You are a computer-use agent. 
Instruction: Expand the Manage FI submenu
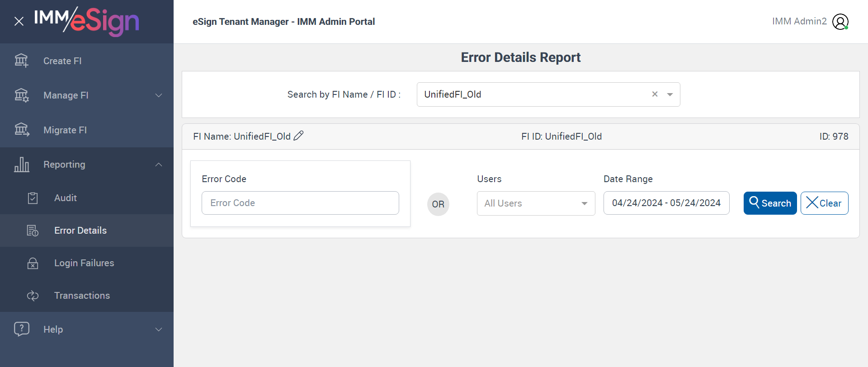tap(159, 95)
